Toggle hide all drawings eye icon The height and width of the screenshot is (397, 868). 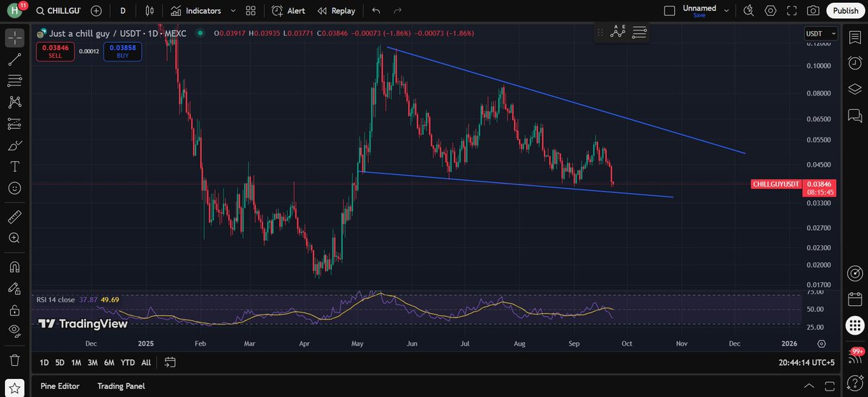tap(14, 330)
